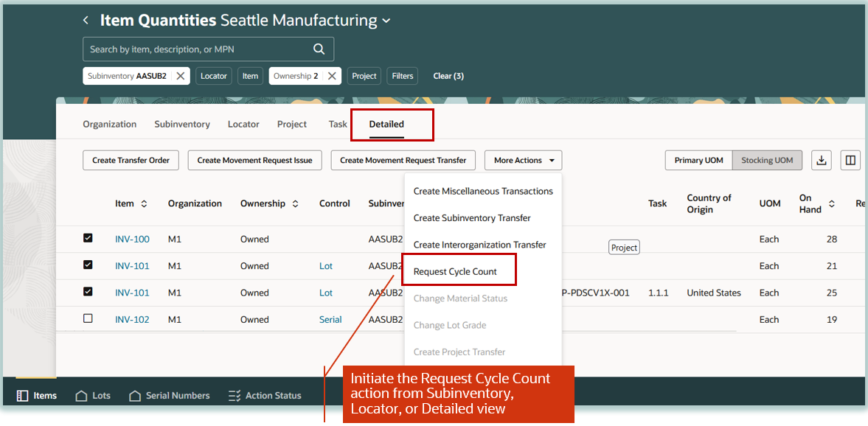The height and width of the screenshot is (426, 868).
Task: Go back using the arrow beside Item Quantities
Action: tap(86, 21)
